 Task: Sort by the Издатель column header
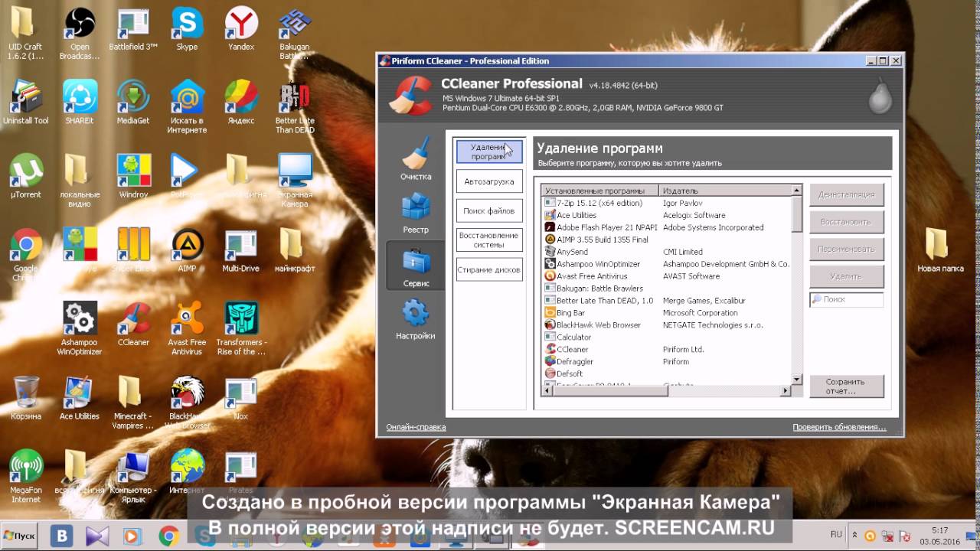[x=724, y=191]
